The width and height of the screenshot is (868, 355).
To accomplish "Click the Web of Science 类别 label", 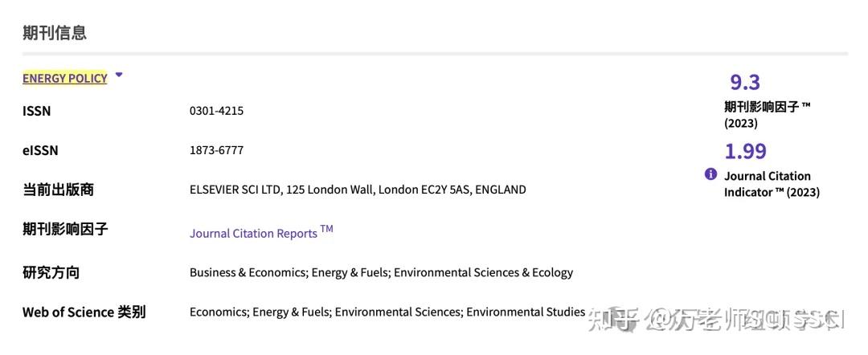I will pyautogui.click(x=84, y=312).
